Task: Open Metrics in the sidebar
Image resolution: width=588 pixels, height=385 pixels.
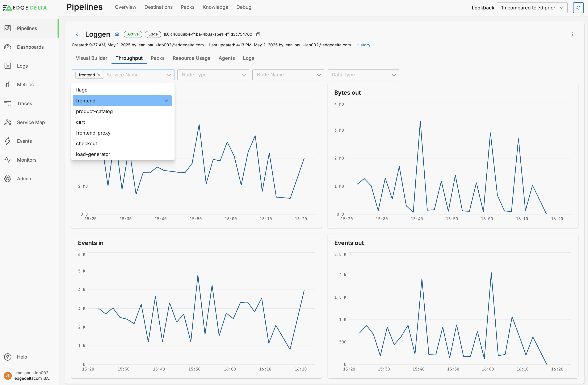Action: pyautogui.click(x=29, y=84)
